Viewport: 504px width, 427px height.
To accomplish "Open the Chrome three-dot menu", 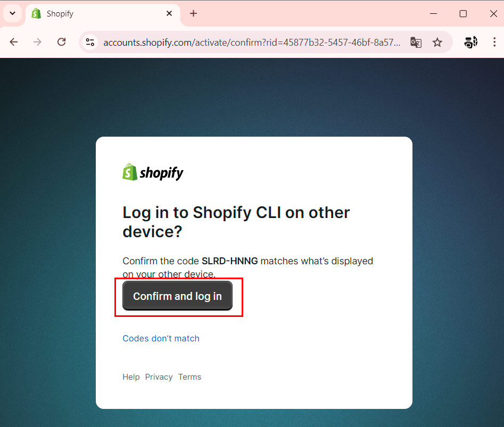I will (494, 42).
